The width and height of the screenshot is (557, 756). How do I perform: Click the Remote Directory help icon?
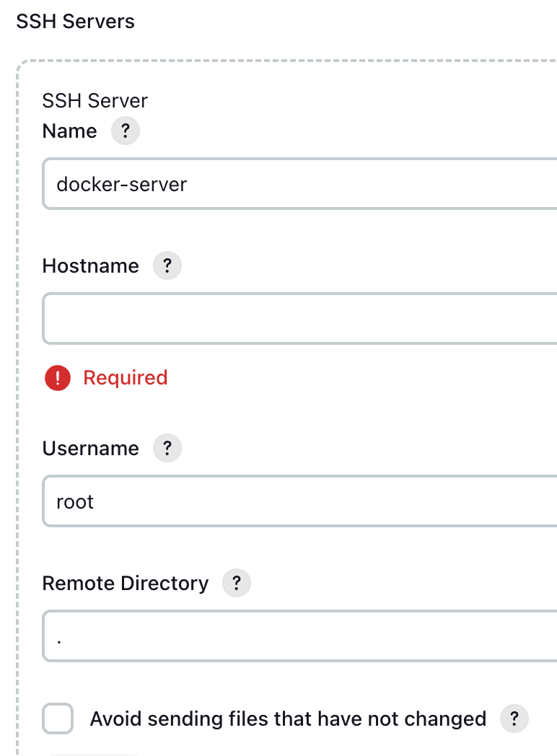(236, 583)
